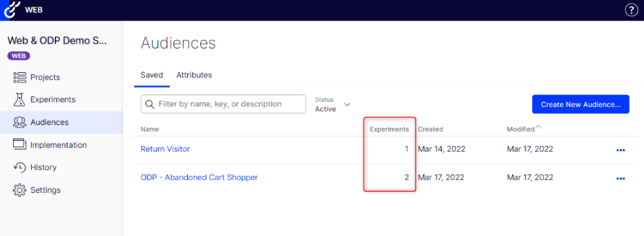This screenshot has width=644, height=236.
Task: Click the Audiences people icon
Action: (x=20, y=123)
